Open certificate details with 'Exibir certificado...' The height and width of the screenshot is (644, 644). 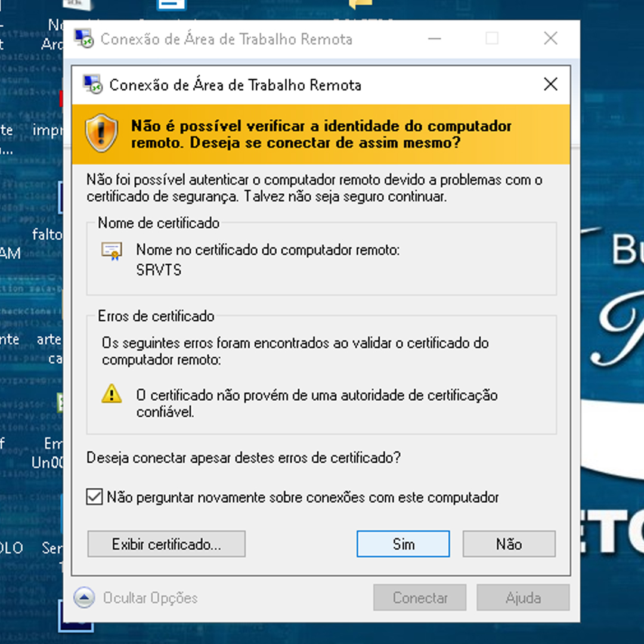pyautogui.click(x=166, y=544)
